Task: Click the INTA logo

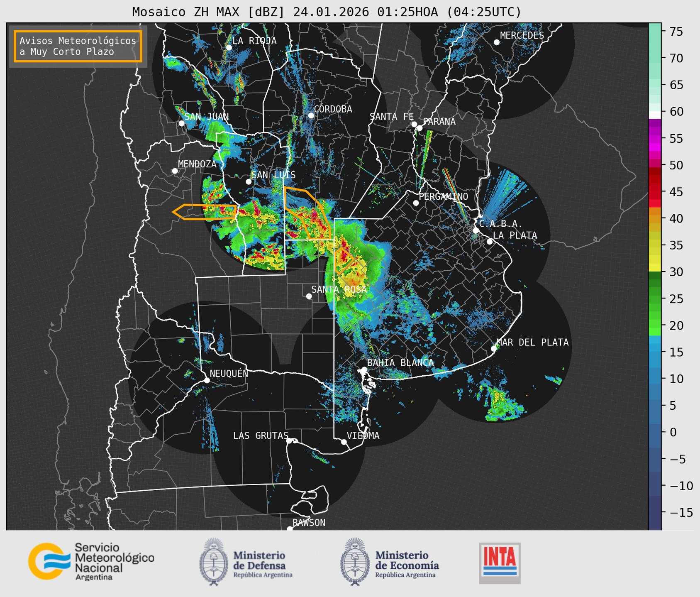Action: coord(500,563)
